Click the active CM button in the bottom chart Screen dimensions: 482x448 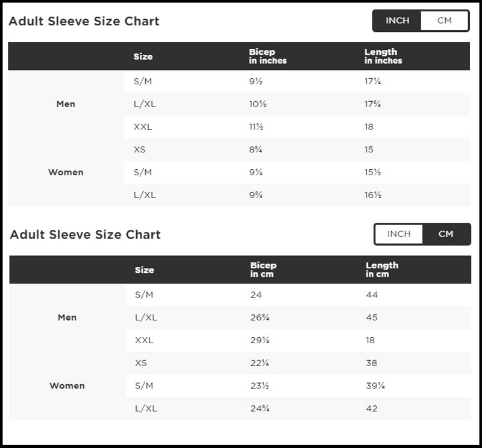tap(446, 234)
